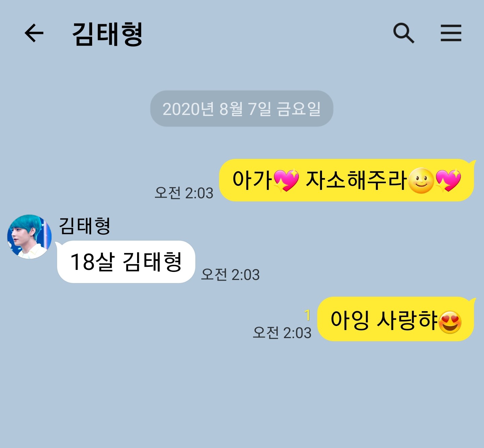Viewport: 484px width, 448px height.
Task: Tap the 아가 자소해주라 message bubble
Action: pos(347,180)
